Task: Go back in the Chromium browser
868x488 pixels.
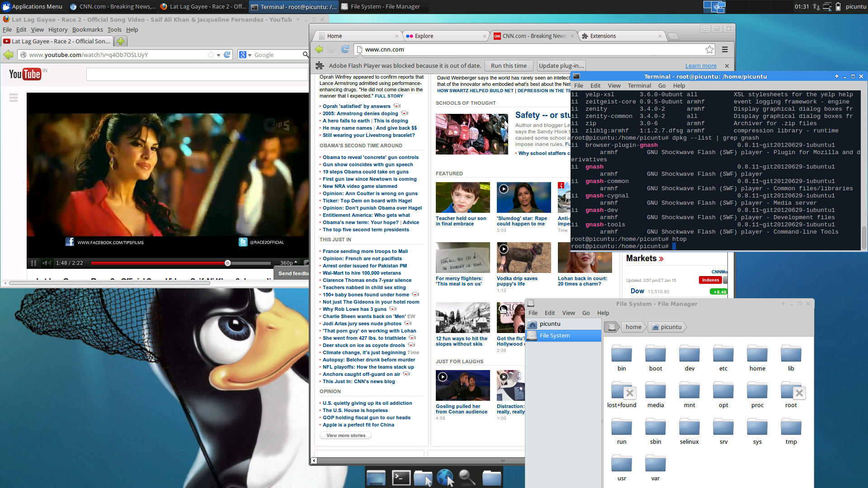Action: pyautogui.click(x=319, y=49)
